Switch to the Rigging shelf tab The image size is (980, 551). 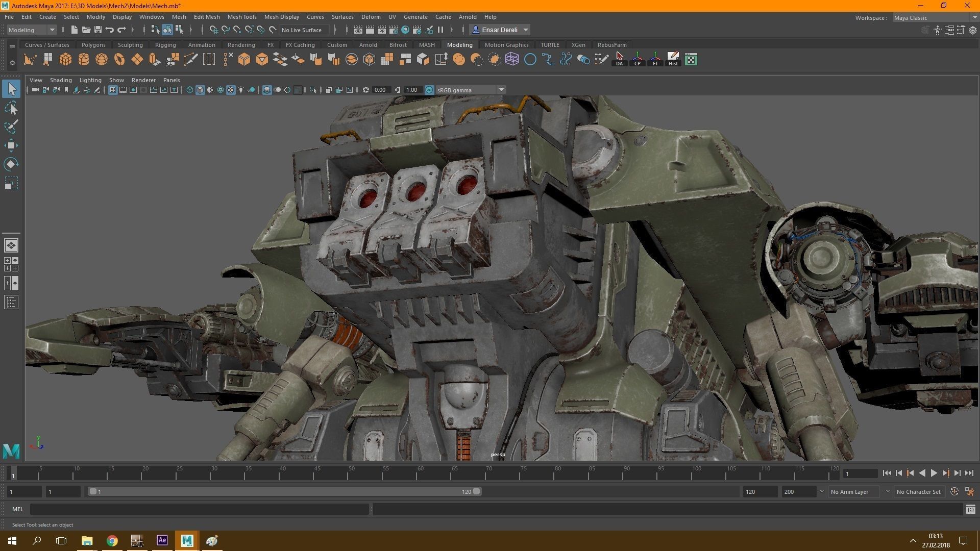165,45
